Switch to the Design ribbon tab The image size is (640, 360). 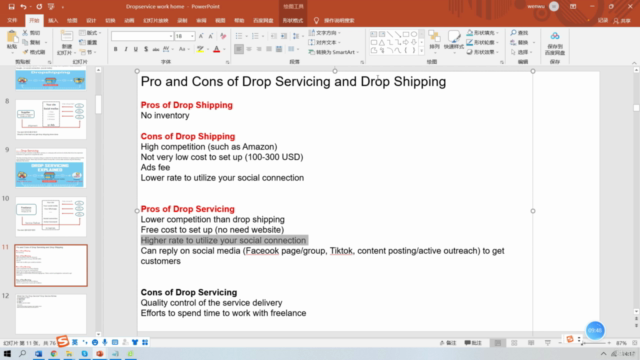point(91,20)
